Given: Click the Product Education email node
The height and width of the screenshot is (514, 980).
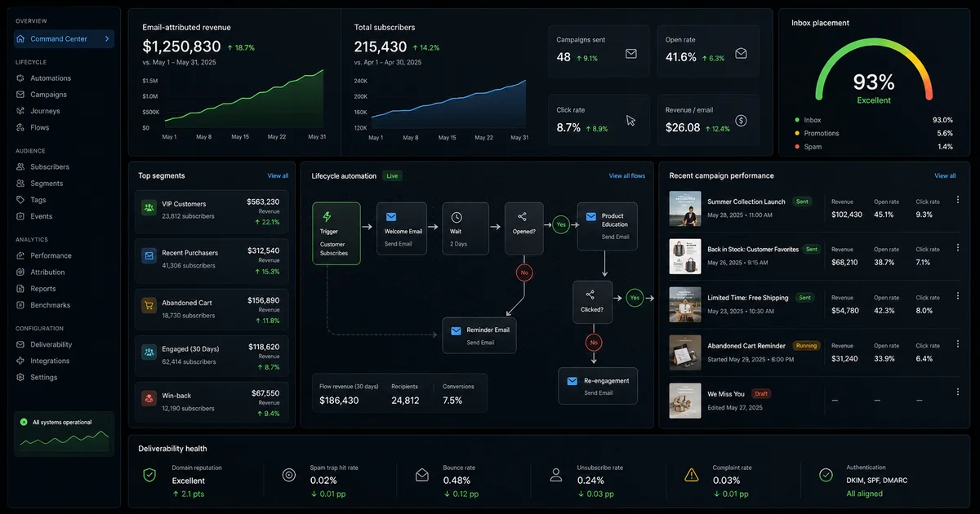Looking at the screenshot, I should click(607, 226).
